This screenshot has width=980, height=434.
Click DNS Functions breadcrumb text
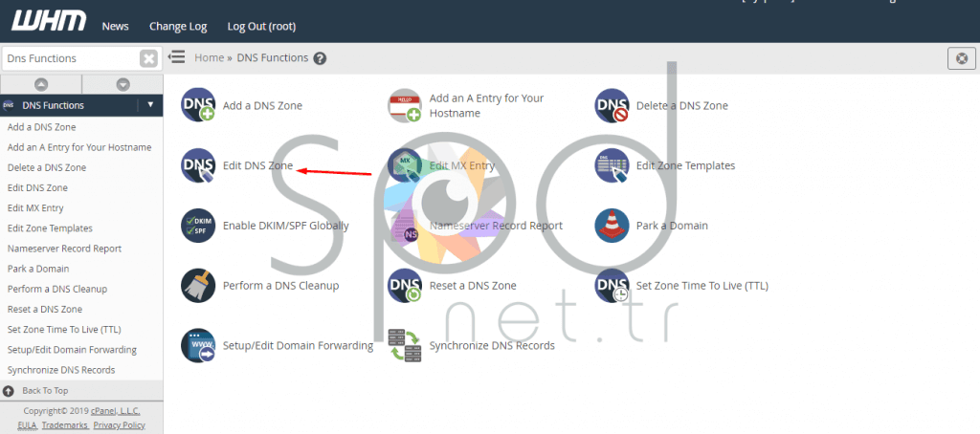[273, 57]
